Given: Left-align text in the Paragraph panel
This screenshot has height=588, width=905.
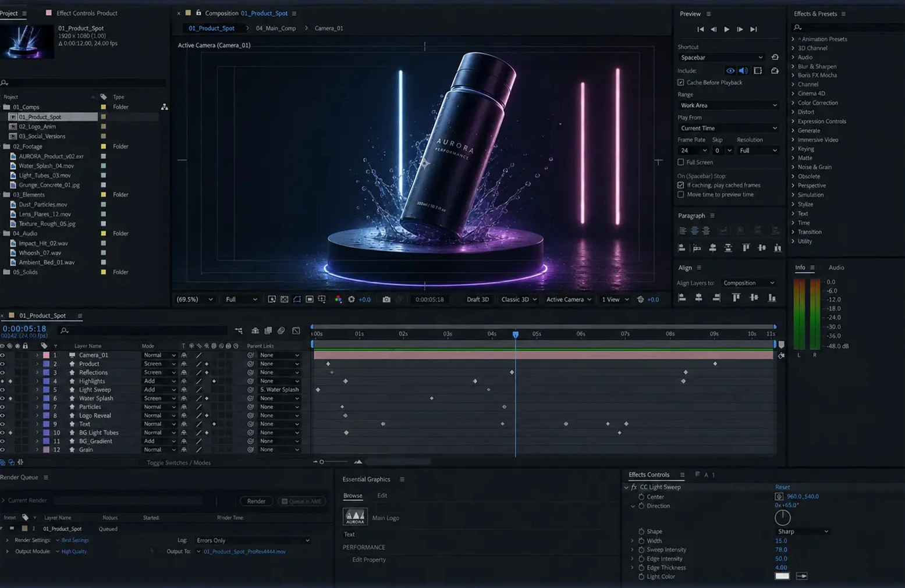Looking at the screenshot, I should coord(682,231).
